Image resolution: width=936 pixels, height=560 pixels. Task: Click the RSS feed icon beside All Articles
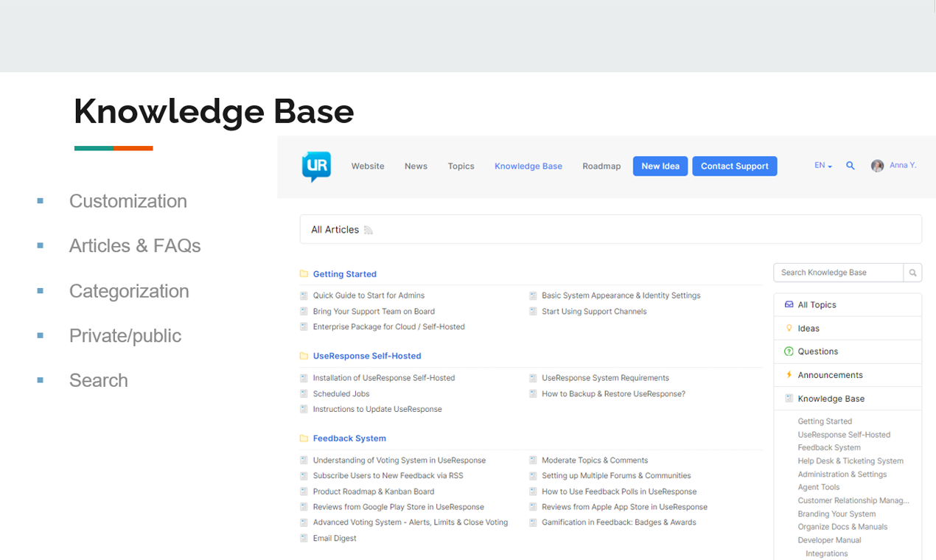coord(369,231)
